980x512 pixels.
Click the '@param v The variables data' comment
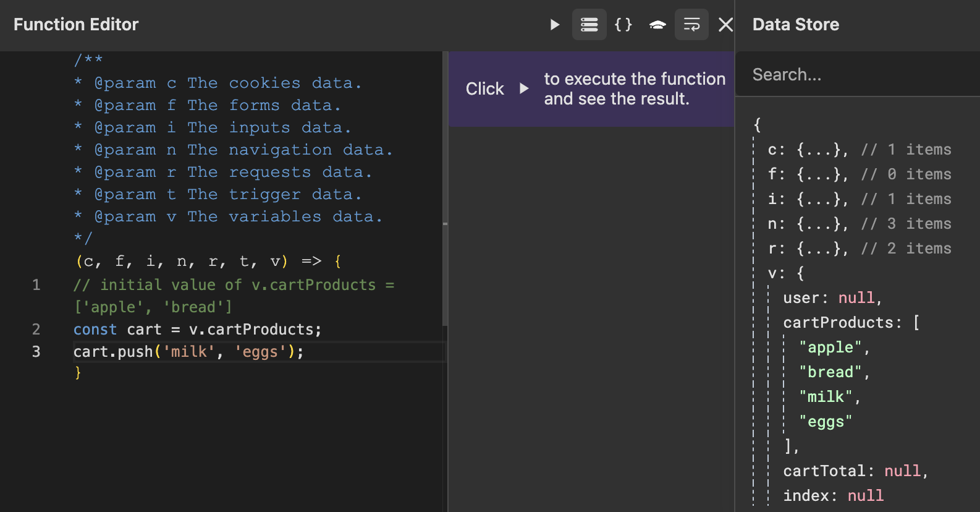pyautogui.click(x=229, y=216)
